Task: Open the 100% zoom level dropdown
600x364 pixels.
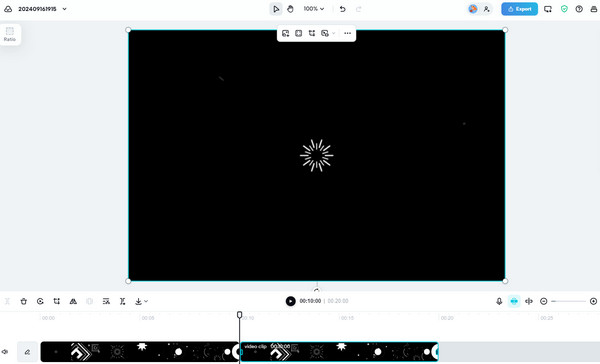Action: pos(313,9)
